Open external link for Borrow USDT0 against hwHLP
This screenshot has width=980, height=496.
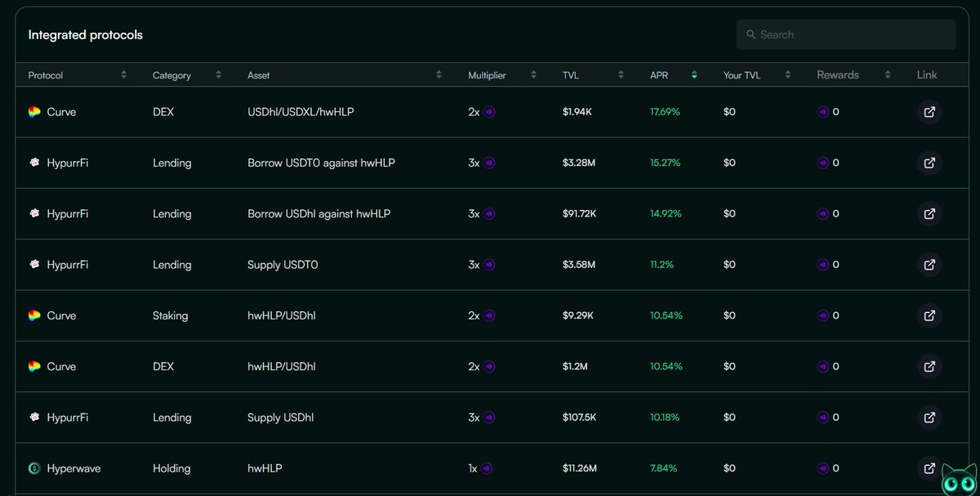[x=929, y=163]
